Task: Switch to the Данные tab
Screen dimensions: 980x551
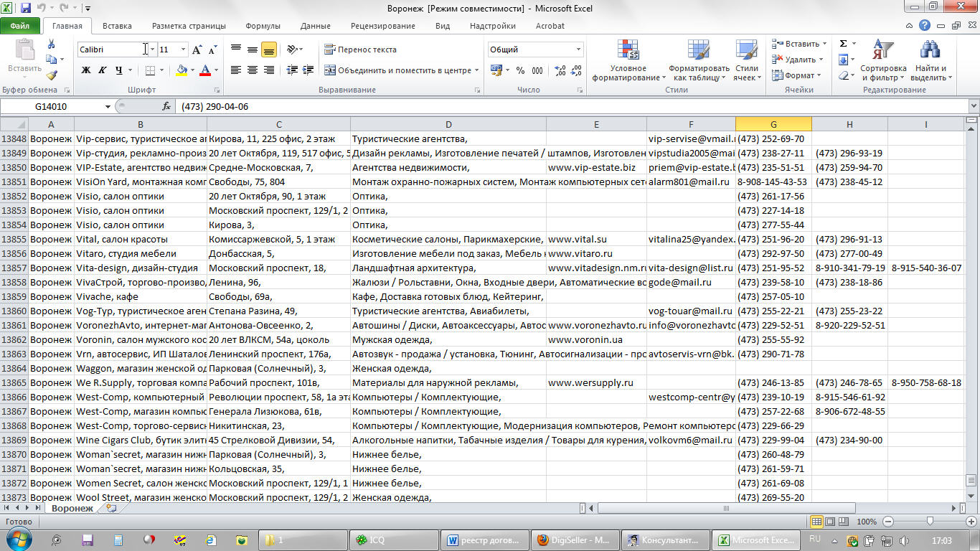Action: 316,26
